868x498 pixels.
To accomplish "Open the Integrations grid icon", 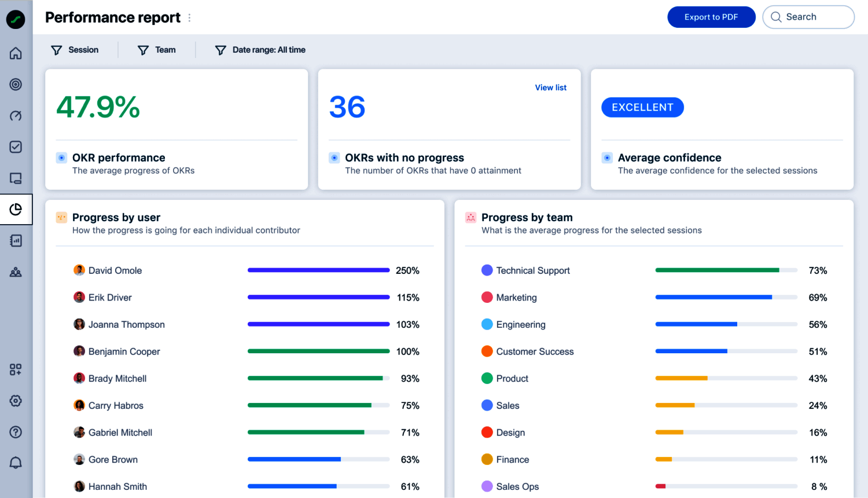I will click(x=16, y=369).
